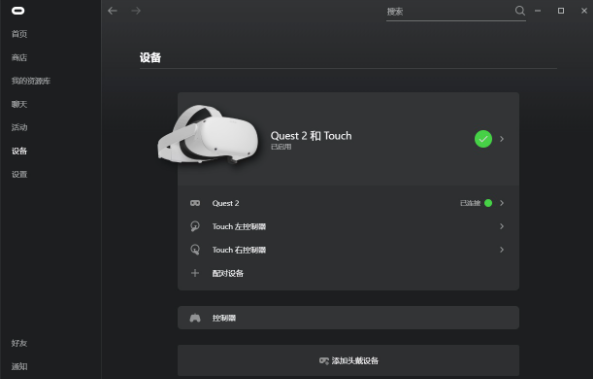Open 首页 in the sidebar

click(19, 34)
